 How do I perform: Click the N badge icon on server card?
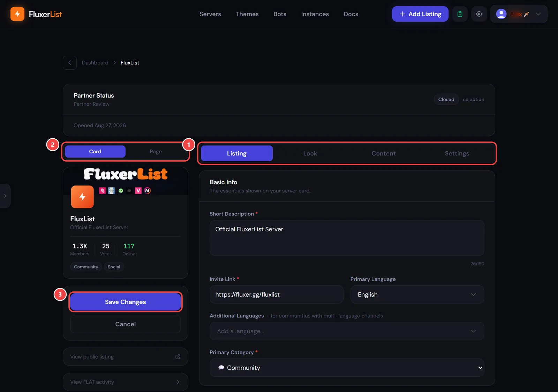coord(148,191)
